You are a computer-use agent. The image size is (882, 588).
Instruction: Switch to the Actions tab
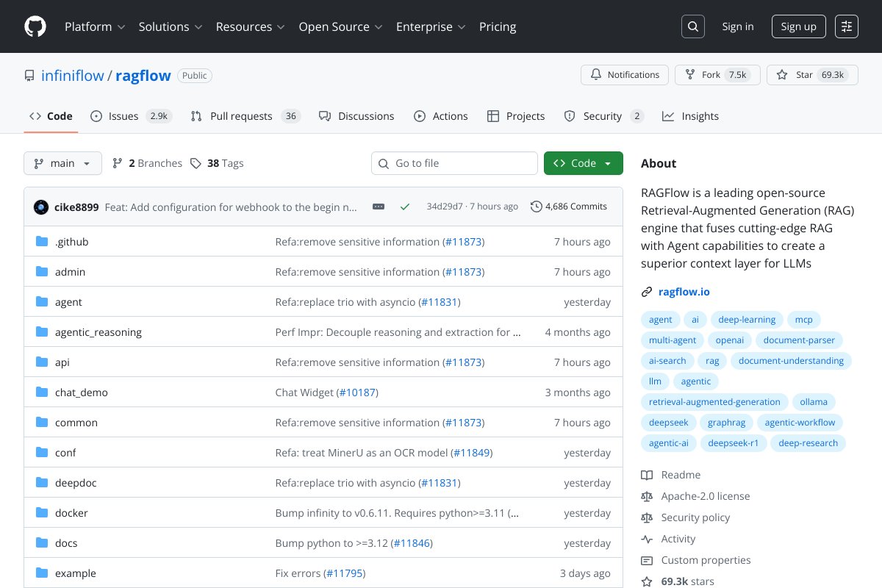tap(441, 116)
